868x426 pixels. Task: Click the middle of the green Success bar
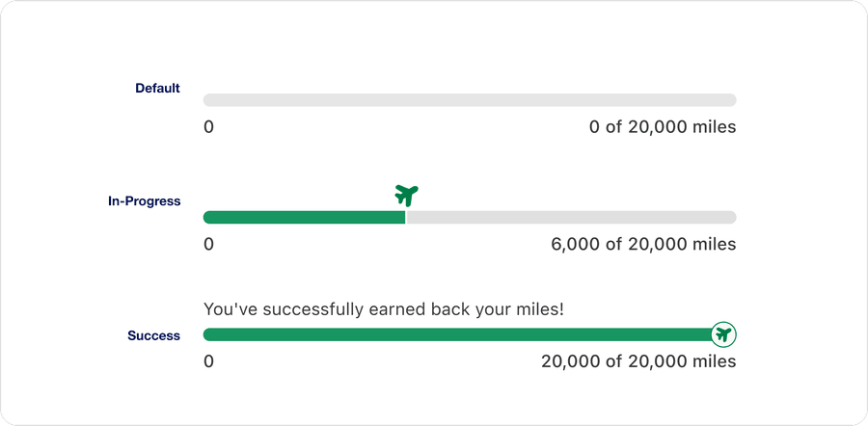pos(456,334)
